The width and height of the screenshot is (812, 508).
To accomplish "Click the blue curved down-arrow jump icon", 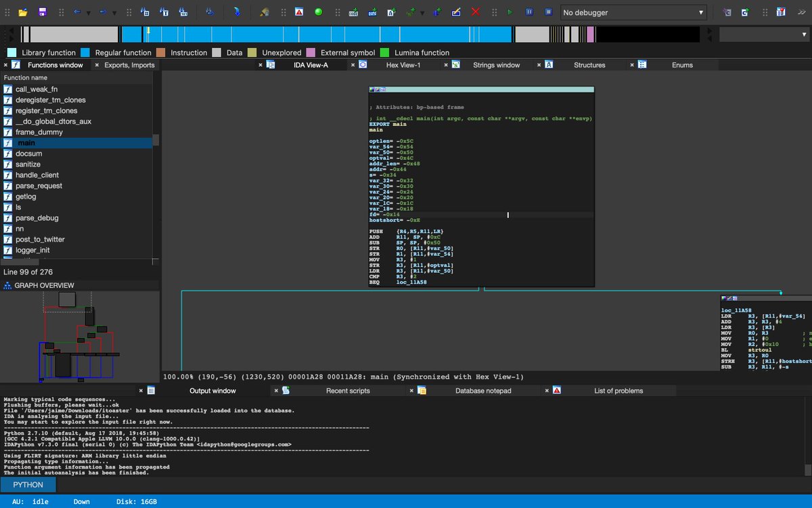I will (x=237, y=12).
